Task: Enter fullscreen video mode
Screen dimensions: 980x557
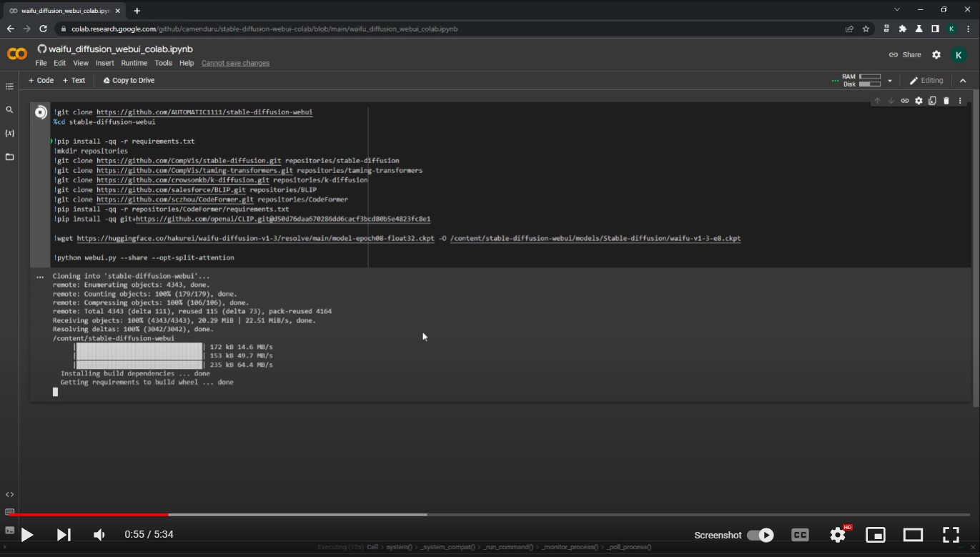Action: pos(951,535)
